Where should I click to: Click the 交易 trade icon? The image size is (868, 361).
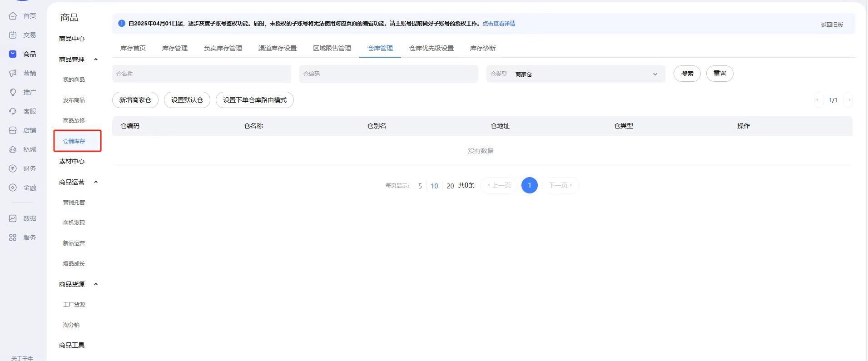pos(13,35)
